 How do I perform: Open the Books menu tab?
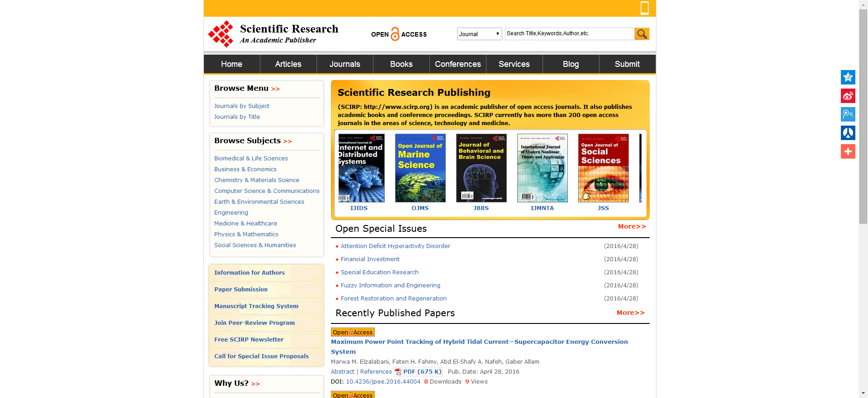point(401,64)
